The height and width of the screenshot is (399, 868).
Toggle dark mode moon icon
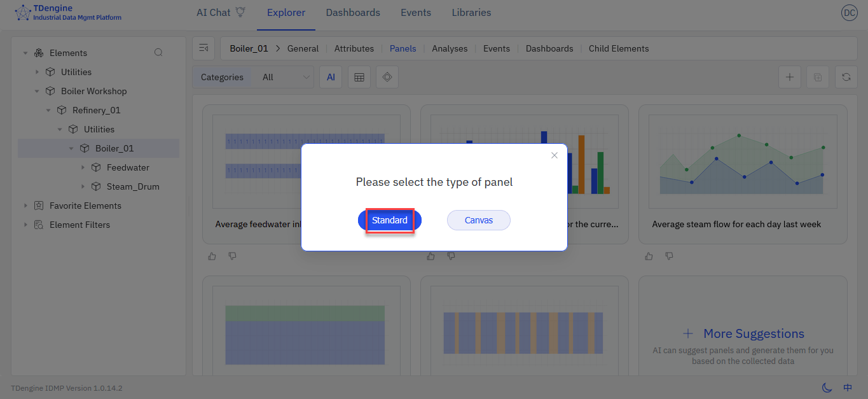(827, 388)
